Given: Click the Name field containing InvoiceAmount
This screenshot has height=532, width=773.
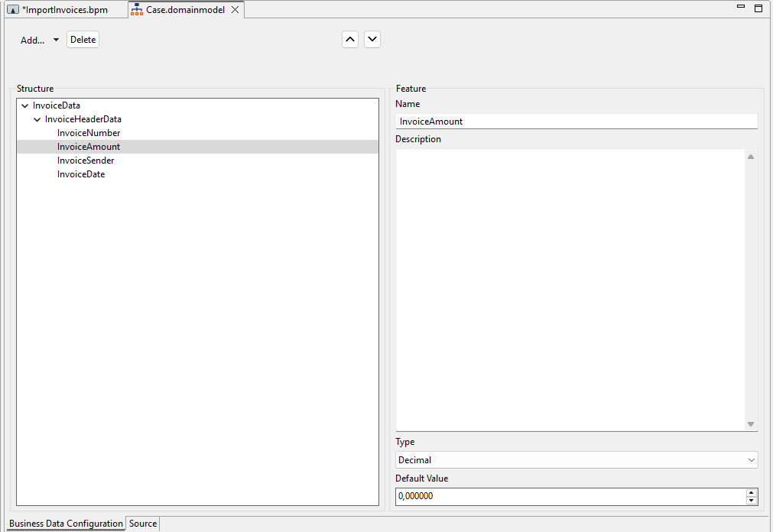Looking at the screenshot, I should click(x=577, y=122).
